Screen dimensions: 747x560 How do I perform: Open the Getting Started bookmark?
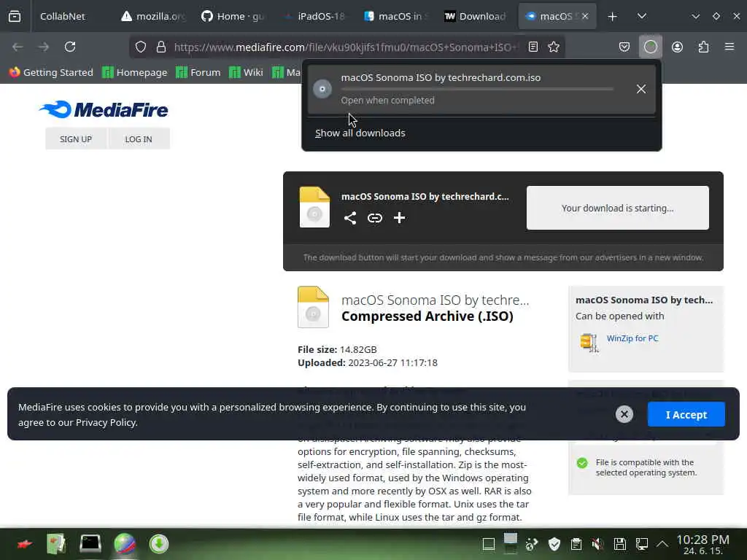(50, 72)
